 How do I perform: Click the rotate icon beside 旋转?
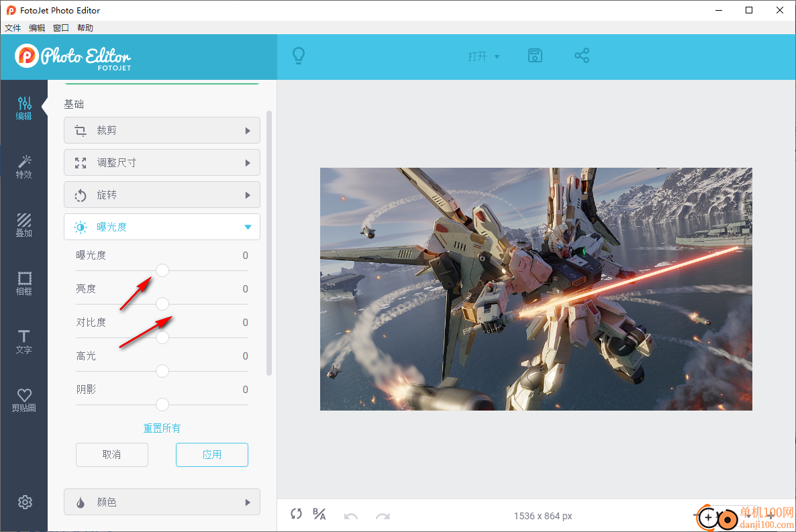tap(81, 195)
